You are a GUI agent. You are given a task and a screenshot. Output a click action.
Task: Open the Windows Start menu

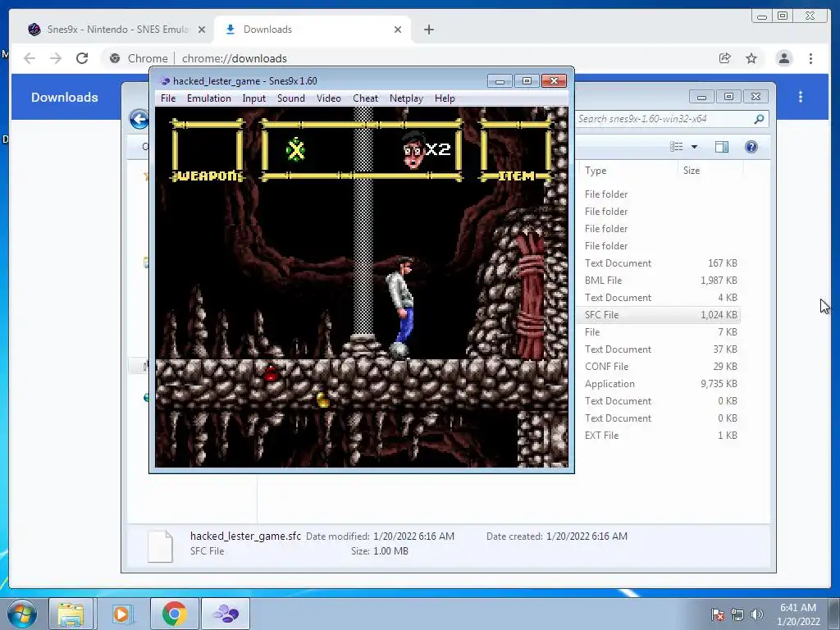(x=21, y=614)
